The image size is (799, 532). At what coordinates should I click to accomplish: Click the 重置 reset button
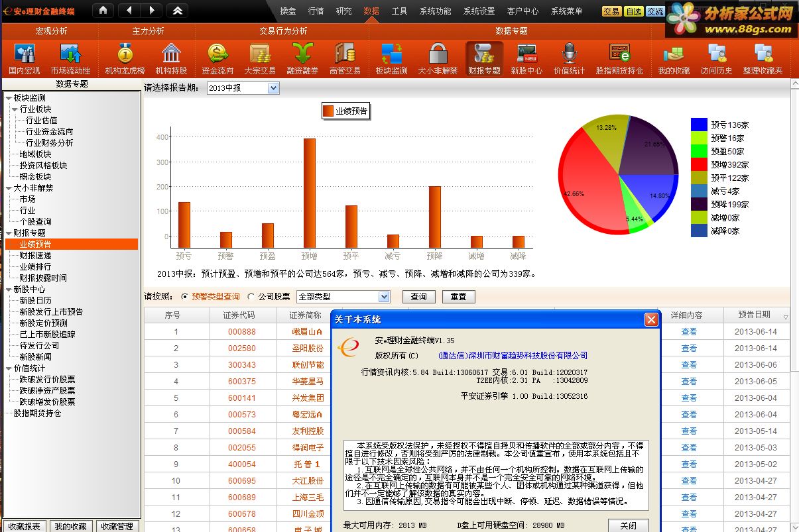(x=459, y=297)
